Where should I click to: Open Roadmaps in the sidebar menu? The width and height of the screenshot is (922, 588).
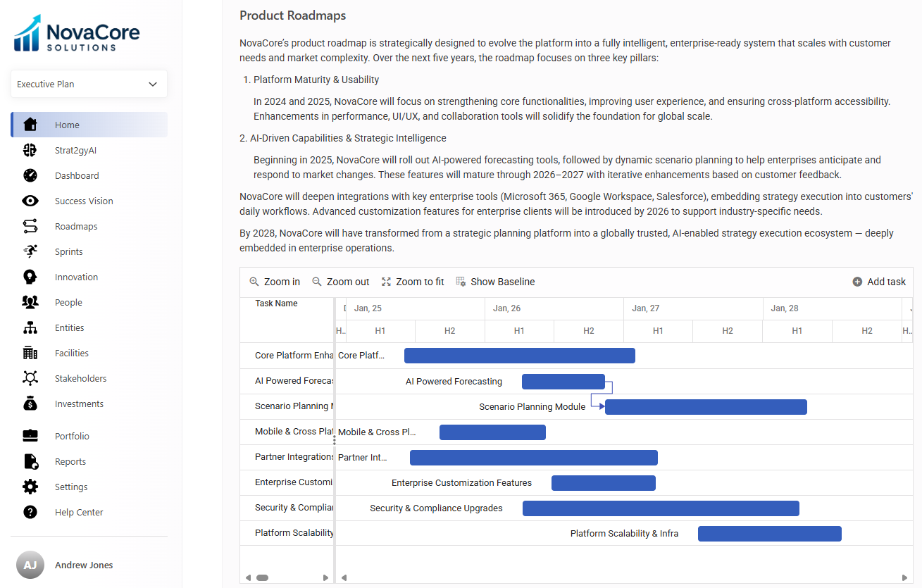click(76, 226)
